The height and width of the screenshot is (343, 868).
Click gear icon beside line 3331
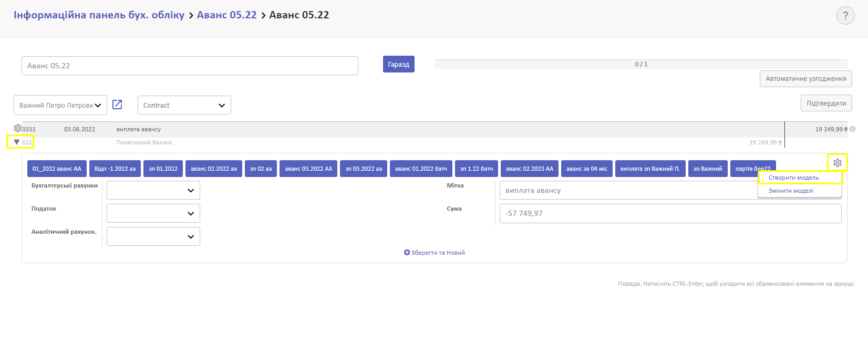pos(17,129)
